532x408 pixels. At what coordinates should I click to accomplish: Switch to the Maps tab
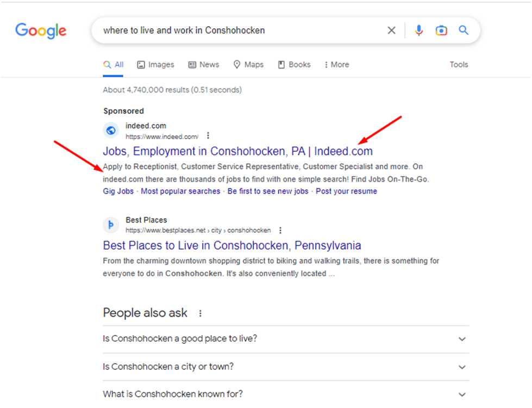click(x=248, y=65)
